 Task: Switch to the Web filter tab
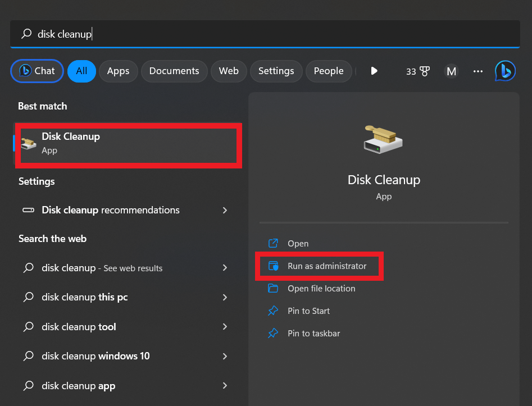click(x=229, y=71)
